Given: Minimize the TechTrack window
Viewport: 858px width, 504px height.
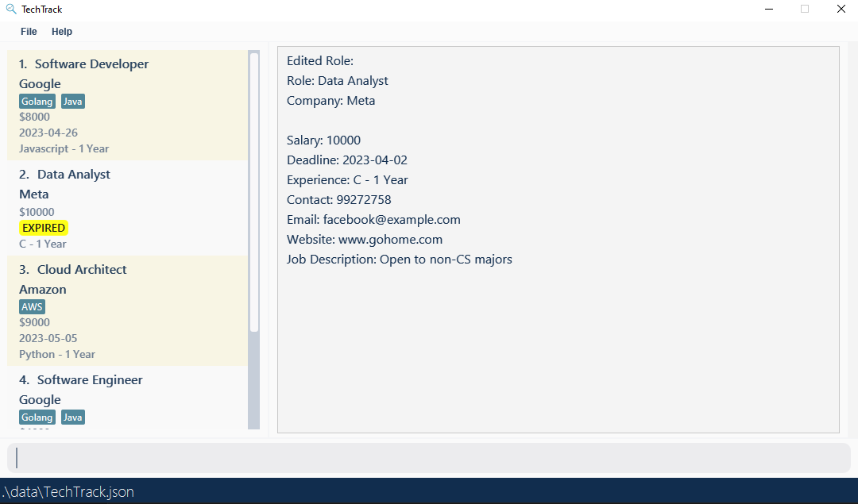Looking at the screenshot, I should 769,9.
